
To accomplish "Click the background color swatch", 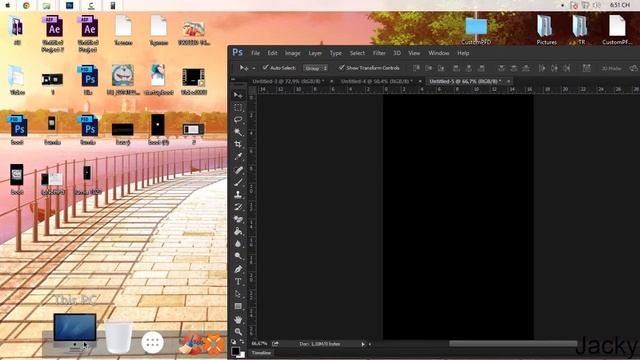I will (x=242, y=355).
